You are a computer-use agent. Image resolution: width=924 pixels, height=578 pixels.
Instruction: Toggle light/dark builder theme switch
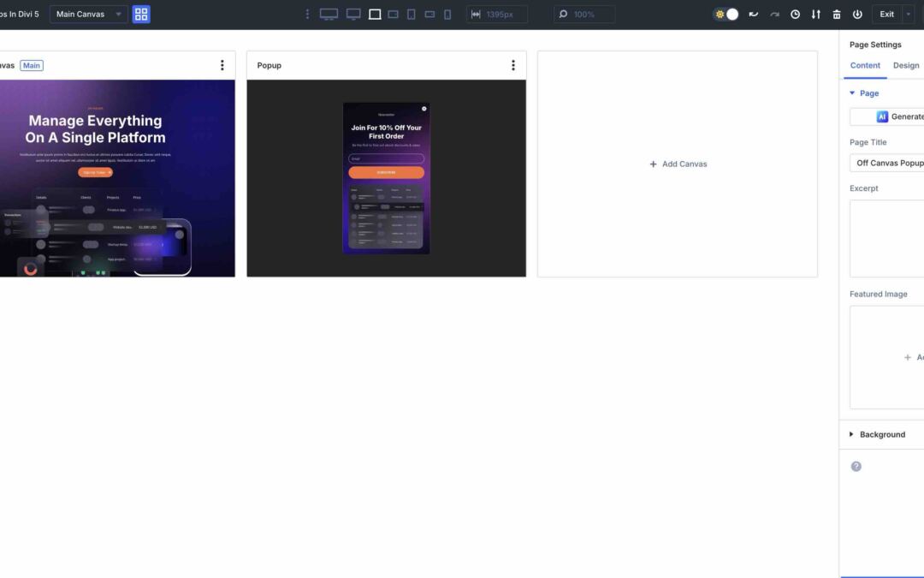pyautogui.click(x=725, y=14)
